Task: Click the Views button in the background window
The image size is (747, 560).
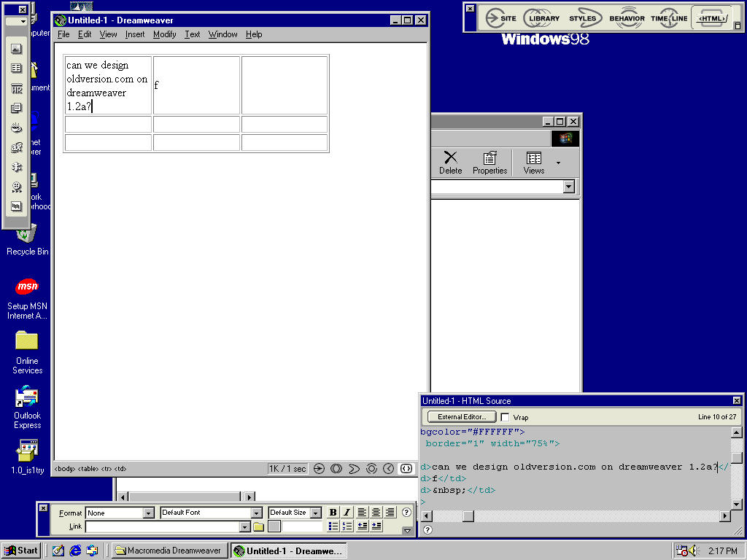Action: 533,163
